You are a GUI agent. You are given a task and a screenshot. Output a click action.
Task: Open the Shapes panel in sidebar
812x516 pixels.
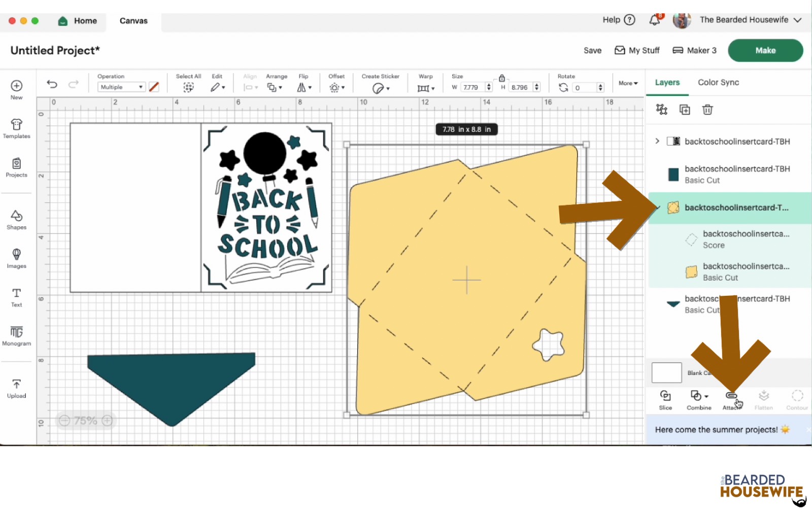(16, 219)
